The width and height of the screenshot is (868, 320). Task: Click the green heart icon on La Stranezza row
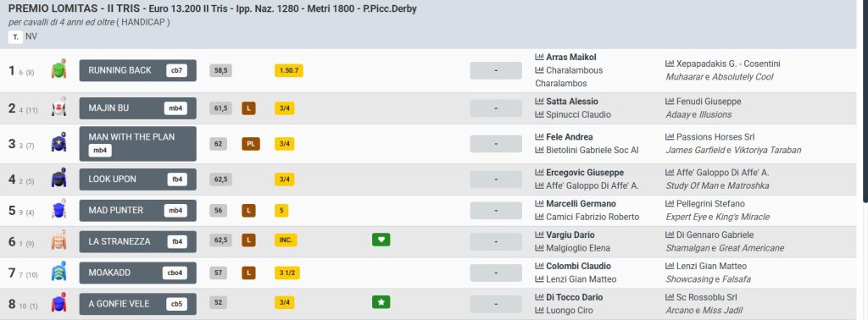[x=381, y=240]
